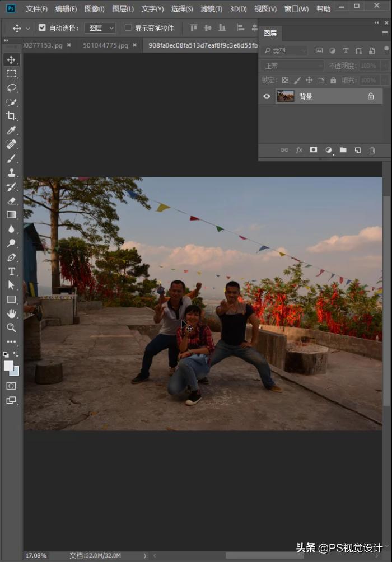Select the Lasso tool
Viewport: 392px width, 562px height.
pyautogui.click(x=11, y=88)
